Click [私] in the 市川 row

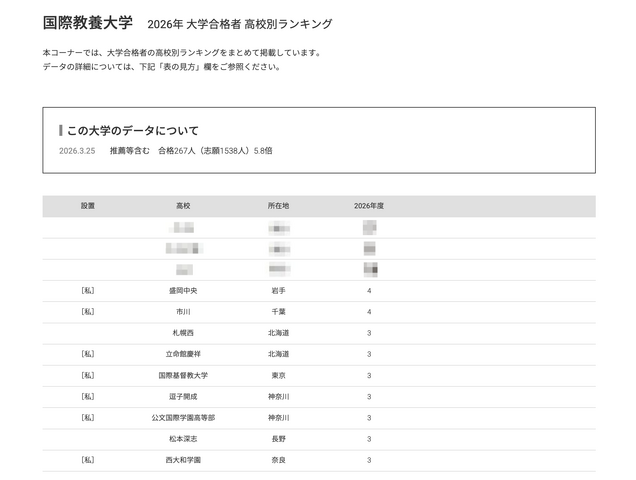(x=88, y=312)
